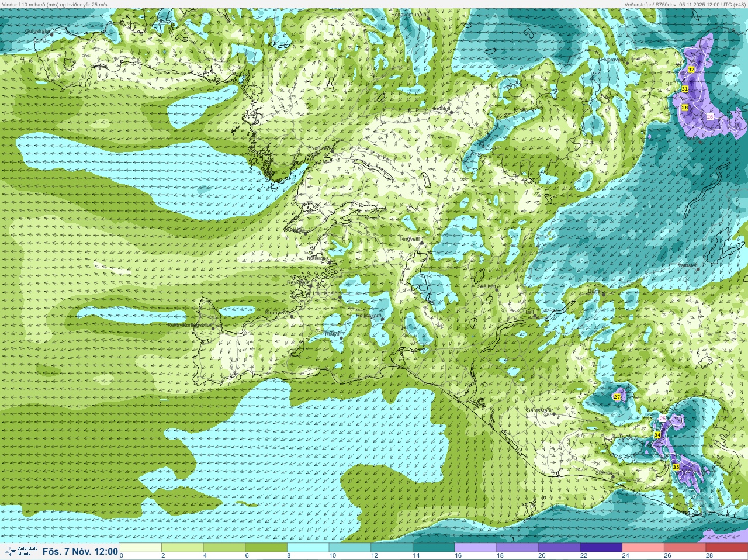The width and height of the screenshot is (748, 560).
Task: Select the 8–10 m/s light cyan legend swatch
Action: tap(308, 548)
